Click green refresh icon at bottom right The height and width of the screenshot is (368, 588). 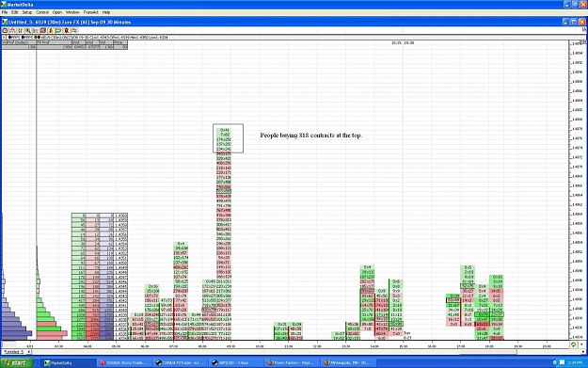(x=573, y=344)
